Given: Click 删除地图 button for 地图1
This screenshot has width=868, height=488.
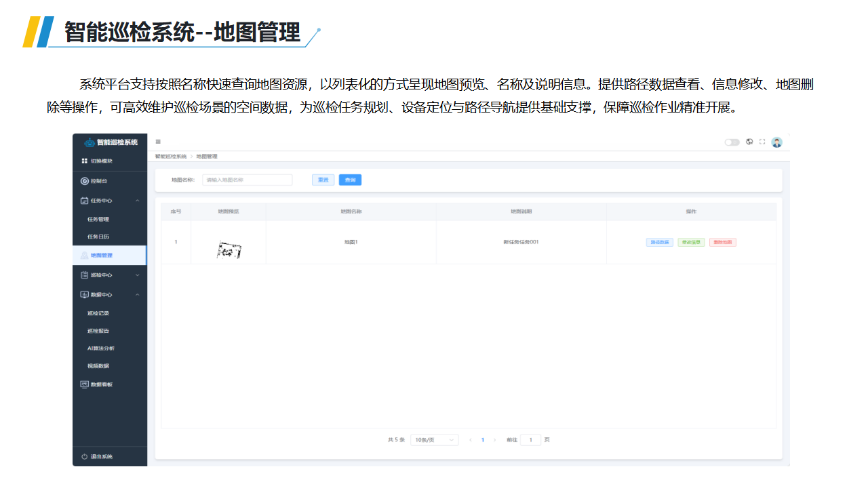Looking at the screenshot, I should coord(723,242).
